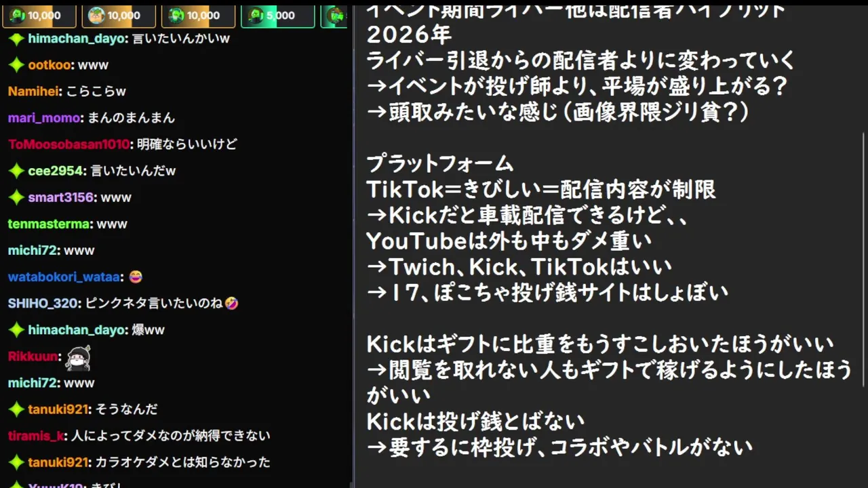The image size is (868, 488).
Task: Click the star badge next to smart3156
Action: pos(16,197)
